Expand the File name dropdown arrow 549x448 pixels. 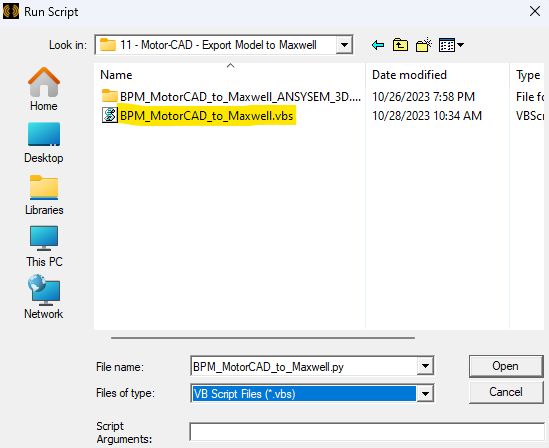click(x=425, y=366)
